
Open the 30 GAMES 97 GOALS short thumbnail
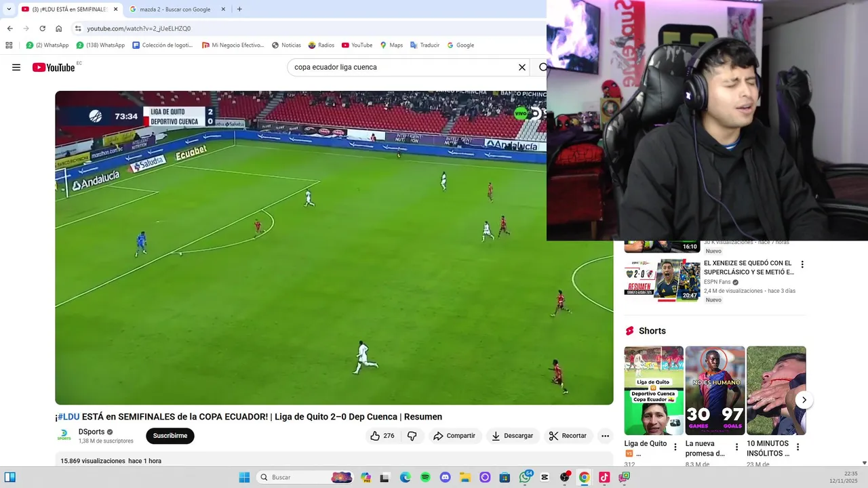click(715, 390)
